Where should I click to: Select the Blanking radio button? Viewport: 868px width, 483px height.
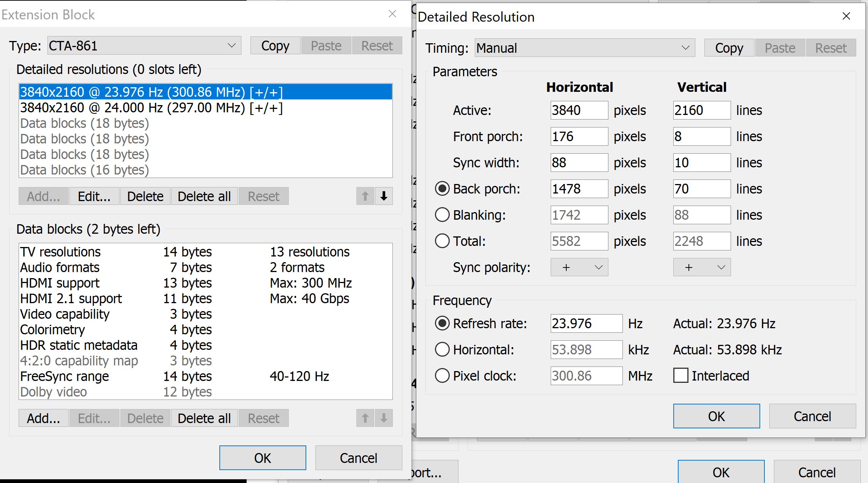pyautogui.click(x=442, y=215)
